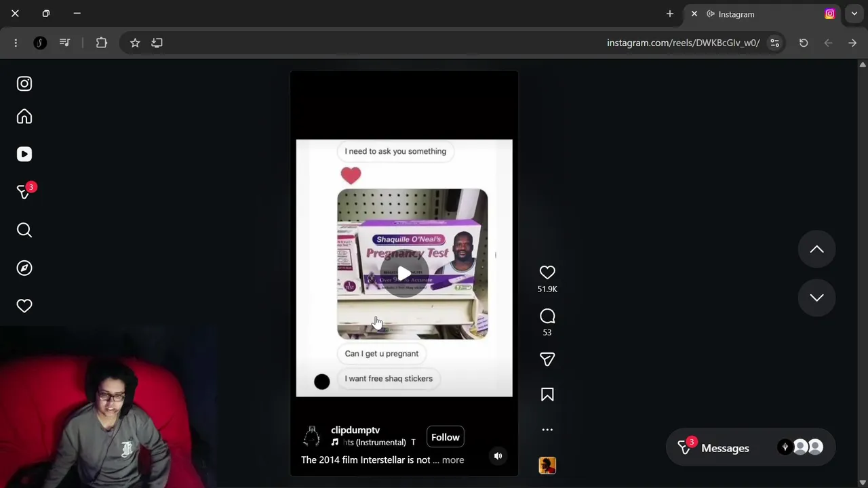Open the audio thumbnail below ellipsis
The image size is (868, 488).
tap(547, 466)
